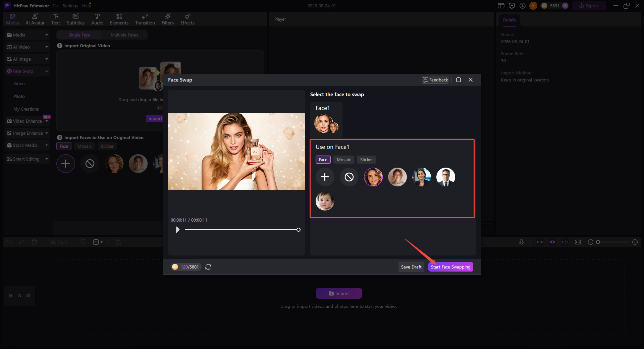Select the no-face option in the Use on Face1 panel
The height and width of the screenshot is (349, 644).
coord(349,177)
